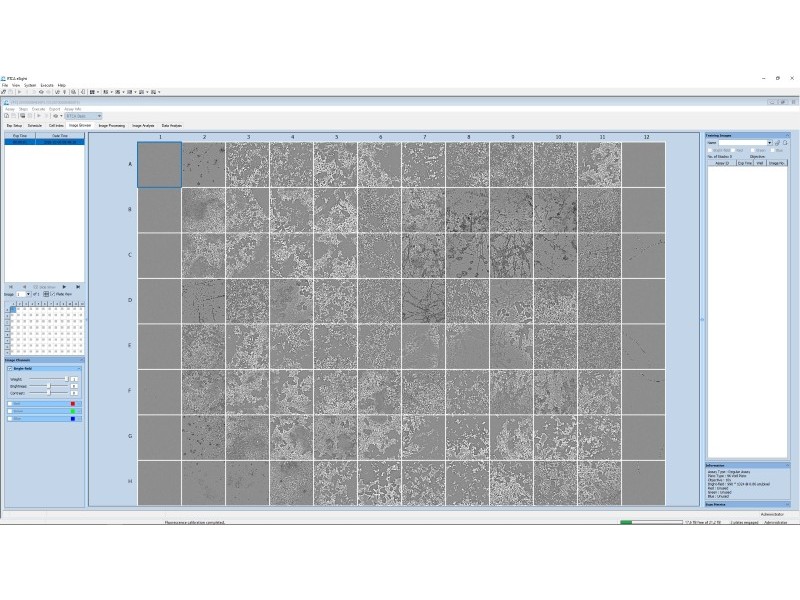Image resolution: width=800 pixels, height=600 pixels.
Task: Switch to the Exp Setup tab
Action: pos(14,126)
